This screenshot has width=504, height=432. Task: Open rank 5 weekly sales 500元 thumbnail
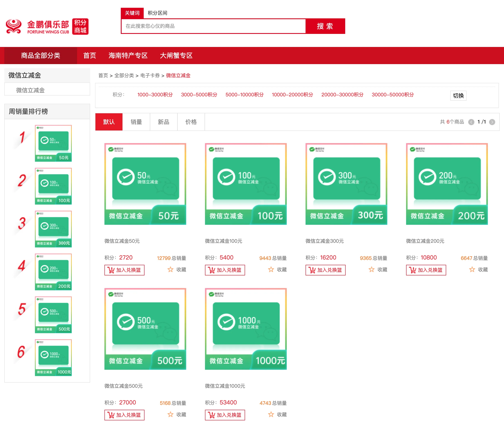point(53,315)
